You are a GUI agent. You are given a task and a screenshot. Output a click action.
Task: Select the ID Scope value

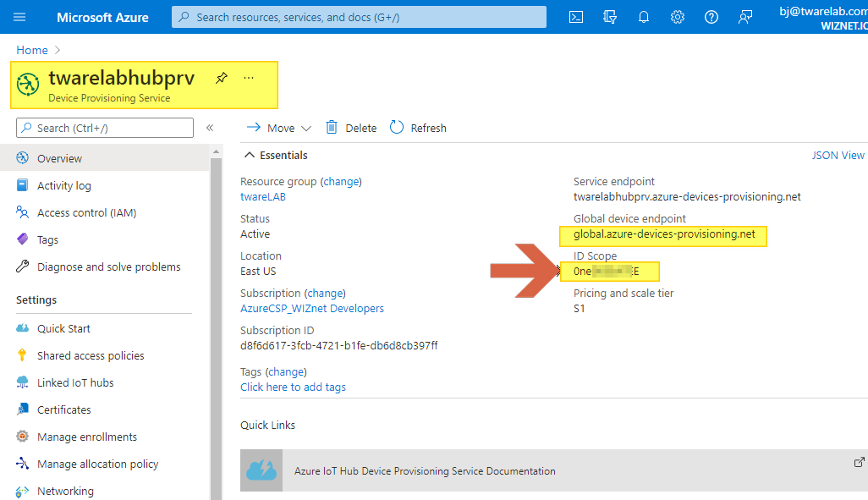pyautogui.click(x=606, y=272)
